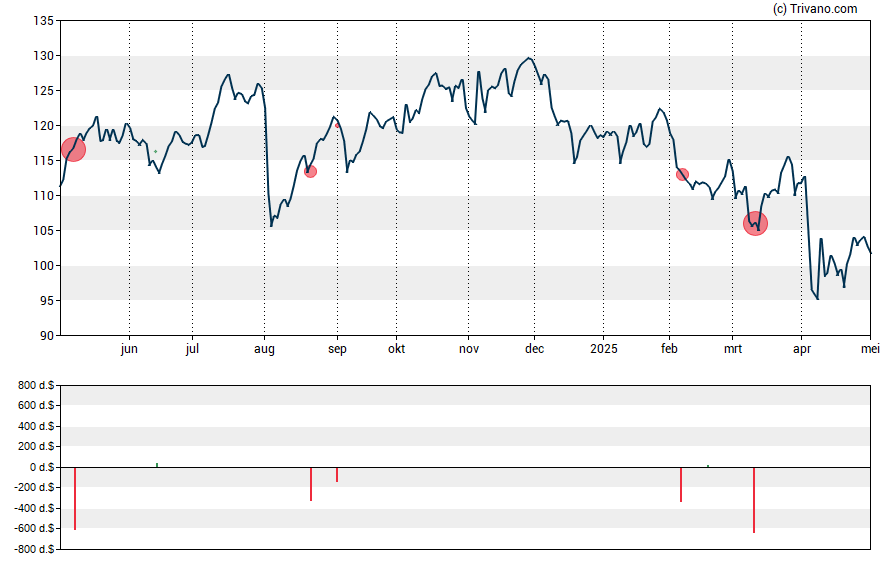Click the tiny red dot at September start
Screen dimensions: 888x565
click(x=337, y=125)
